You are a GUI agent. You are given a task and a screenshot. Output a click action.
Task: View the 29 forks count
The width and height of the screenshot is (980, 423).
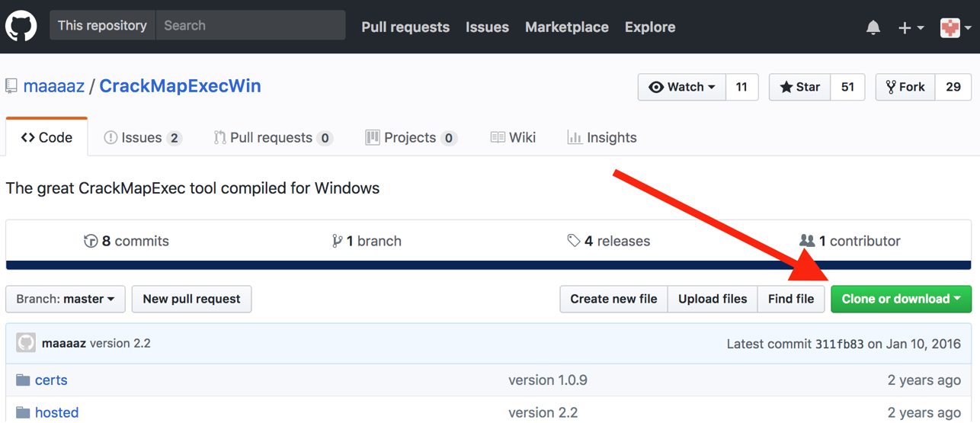point(953,87)
